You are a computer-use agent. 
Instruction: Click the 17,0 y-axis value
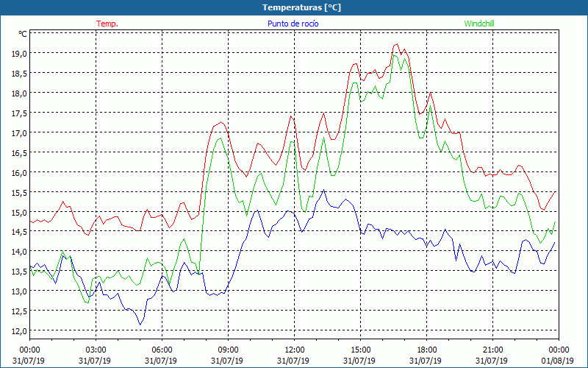point(19,133)
